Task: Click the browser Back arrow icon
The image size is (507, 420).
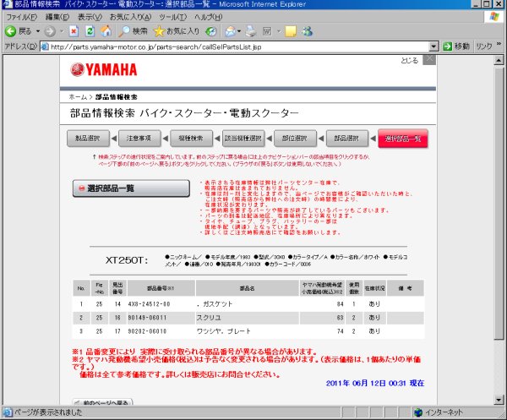Action: (10, 31)
